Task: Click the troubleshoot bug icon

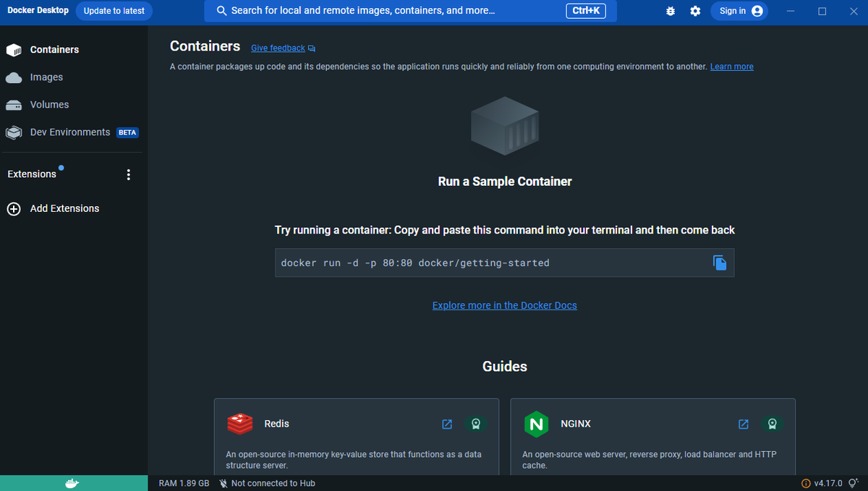Action: point(671,11)
